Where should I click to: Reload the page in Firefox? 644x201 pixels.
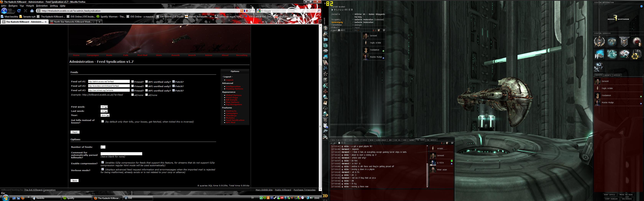pos(19,11)
